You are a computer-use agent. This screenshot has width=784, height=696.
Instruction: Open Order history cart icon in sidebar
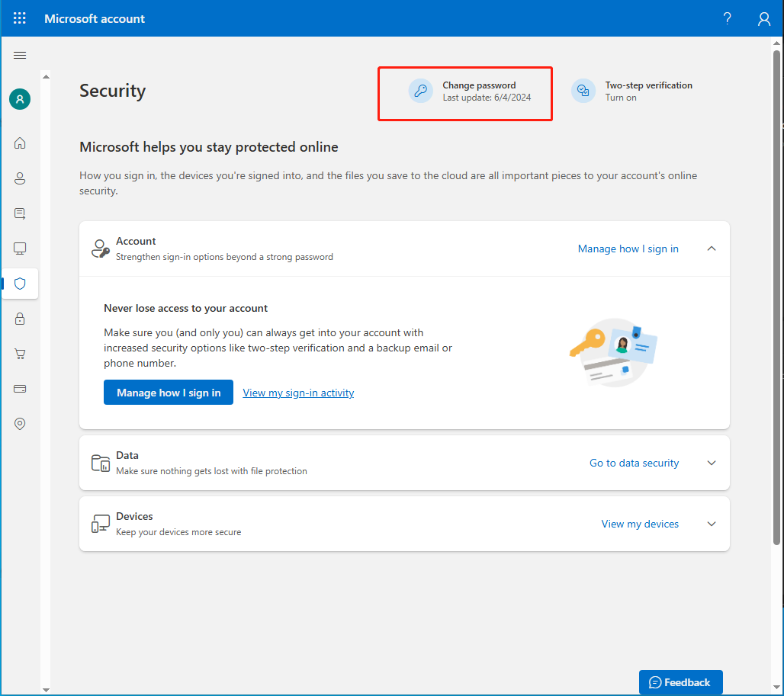pyautogui.click(x=20, y=353)
